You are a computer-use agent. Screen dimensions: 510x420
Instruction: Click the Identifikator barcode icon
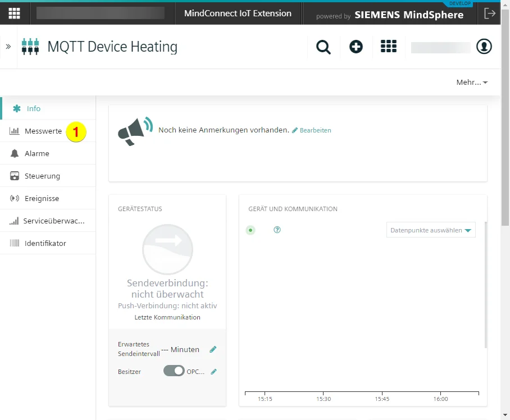click(15, 243)
